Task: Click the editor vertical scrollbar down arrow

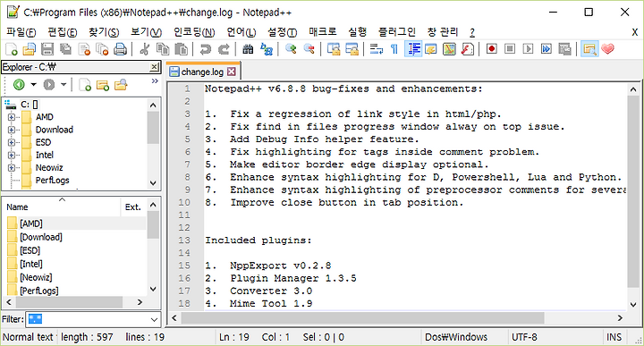Action: tap(633, 305)
